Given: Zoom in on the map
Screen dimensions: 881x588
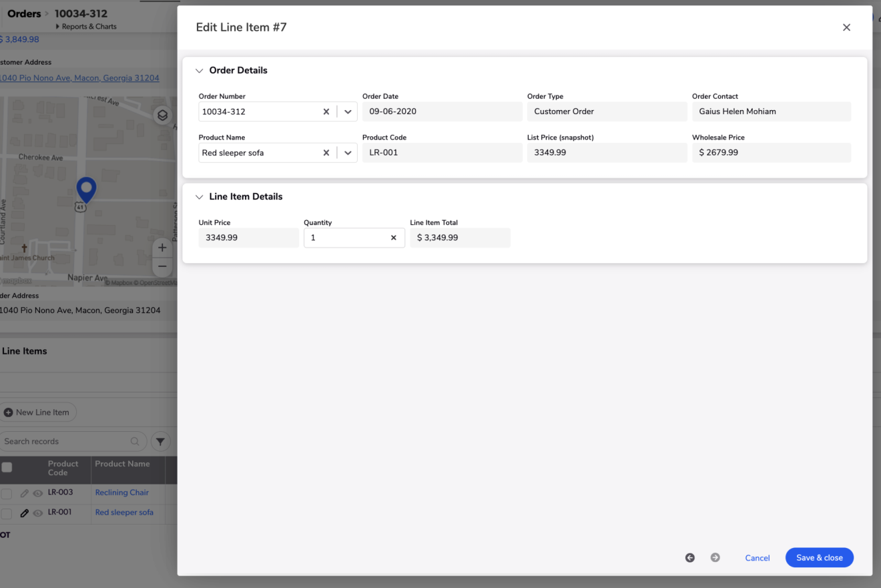Looking at the screenshot, I should point(162,248).
